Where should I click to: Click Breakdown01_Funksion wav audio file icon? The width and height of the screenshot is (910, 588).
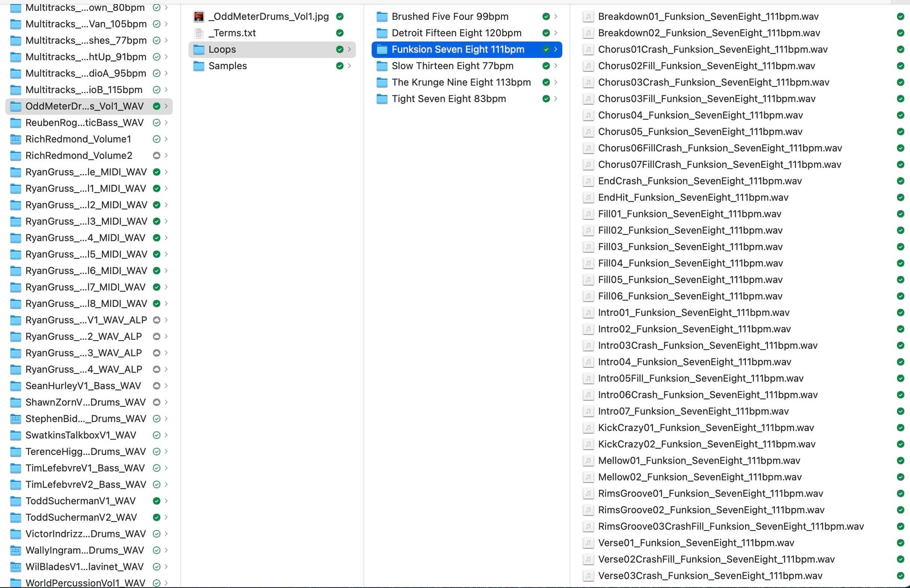point(588,17)
